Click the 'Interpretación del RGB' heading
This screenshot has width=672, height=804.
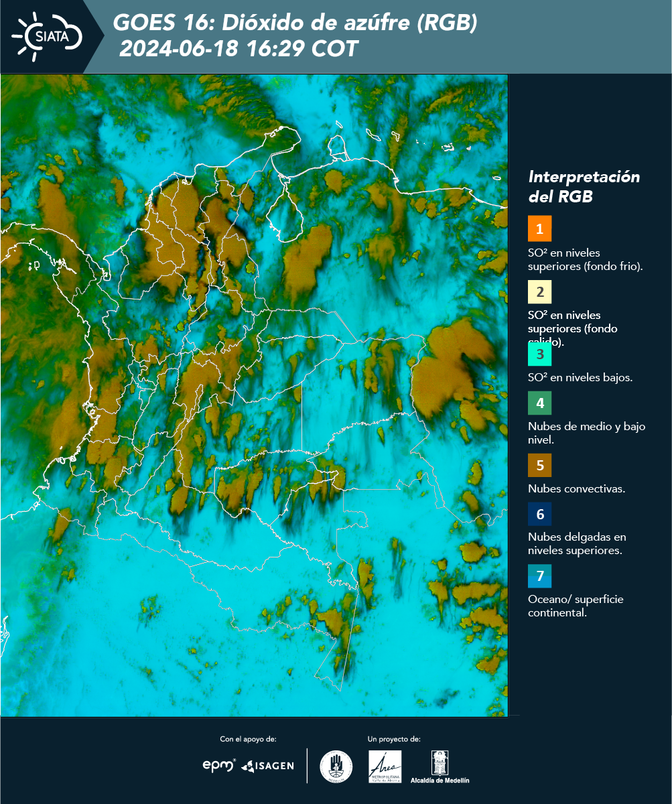pos(584,187)
